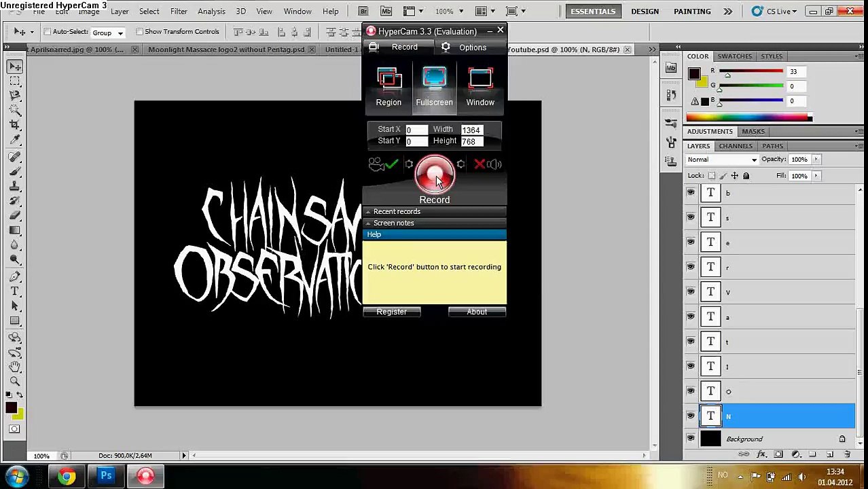This screenshot has width=868, height=489.
Task: Open CS Live services
Action: coord(773,12)
